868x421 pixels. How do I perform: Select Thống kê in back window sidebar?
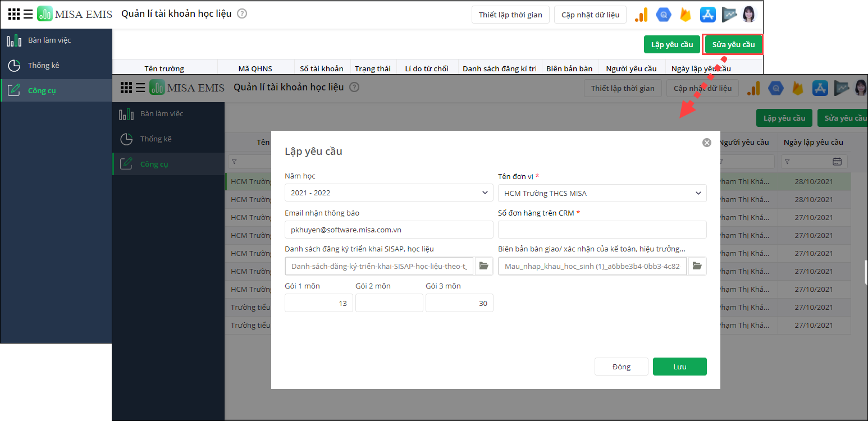click(56, 66)
